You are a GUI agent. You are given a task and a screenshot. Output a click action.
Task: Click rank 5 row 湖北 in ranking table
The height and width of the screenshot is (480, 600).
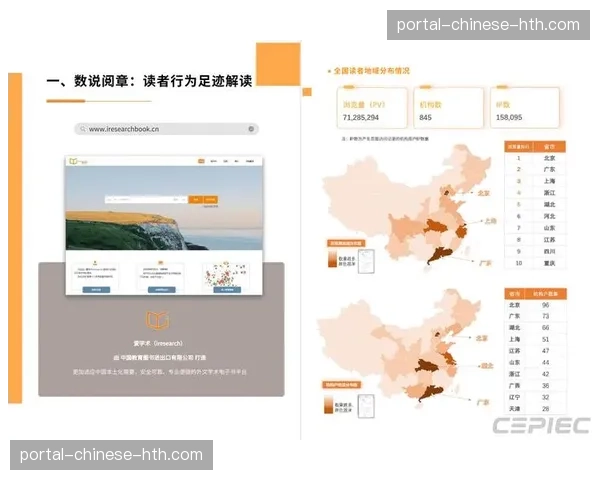pos(535,204)
